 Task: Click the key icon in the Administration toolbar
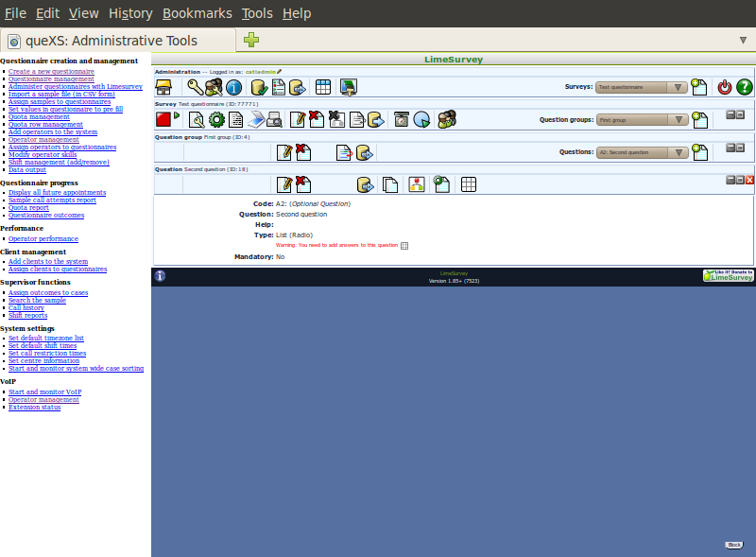click(x=196, y=87)
